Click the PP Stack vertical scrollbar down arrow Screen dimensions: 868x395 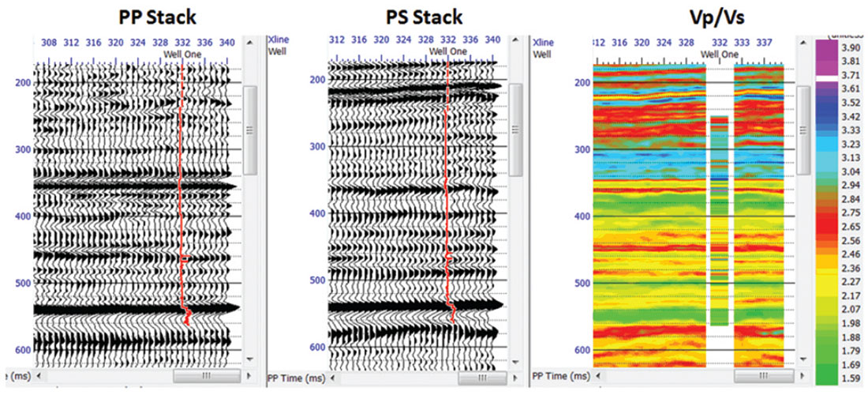point(249,359)
